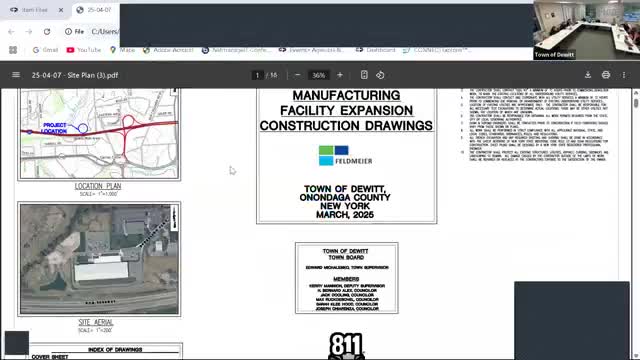Image resolution: width=640 pixels, height=360 pixels.
Task: Rotate the PDF counterclockwise
Action: pos(380,75)
